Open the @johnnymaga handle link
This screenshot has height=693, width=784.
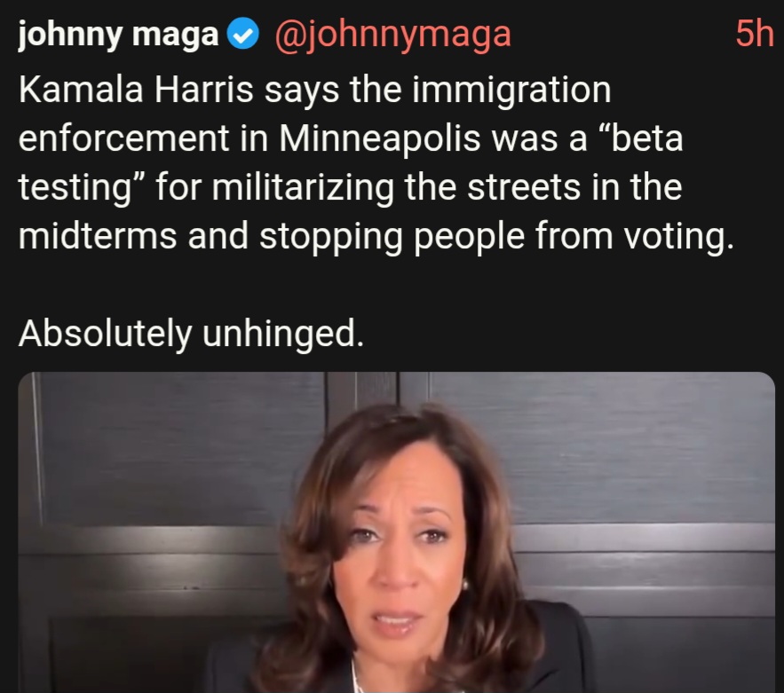393,35
